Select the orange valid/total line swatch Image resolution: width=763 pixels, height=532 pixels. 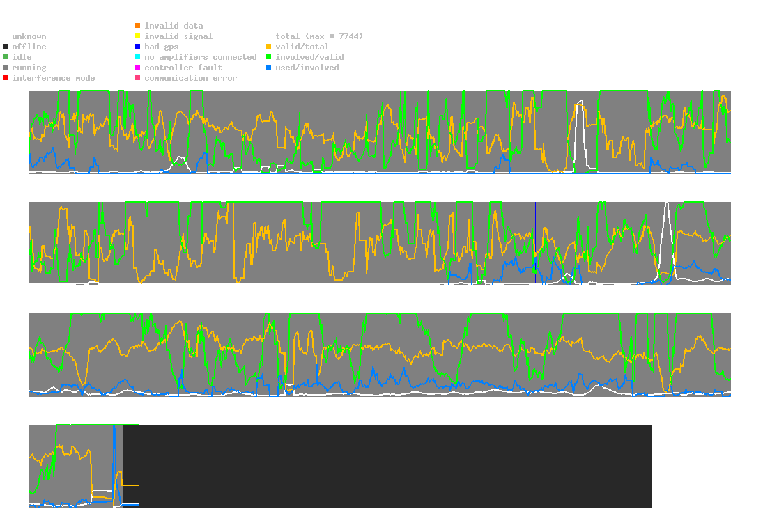tap(269, 47)
